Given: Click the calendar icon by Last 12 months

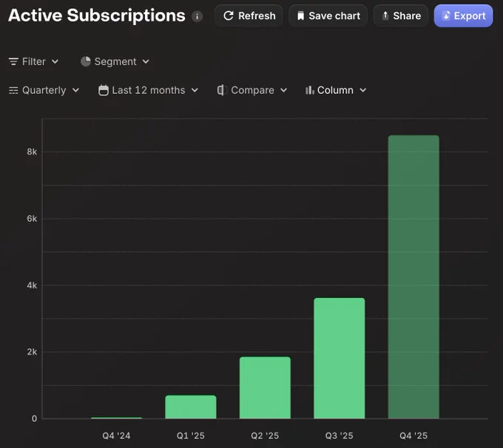Looking at the screenshot, I should (104, 90).
